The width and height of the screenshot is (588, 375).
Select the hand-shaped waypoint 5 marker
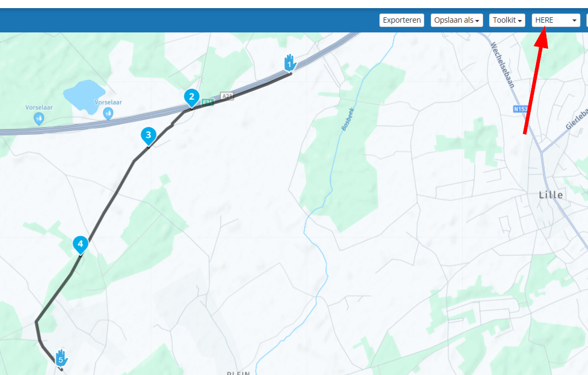61,358
